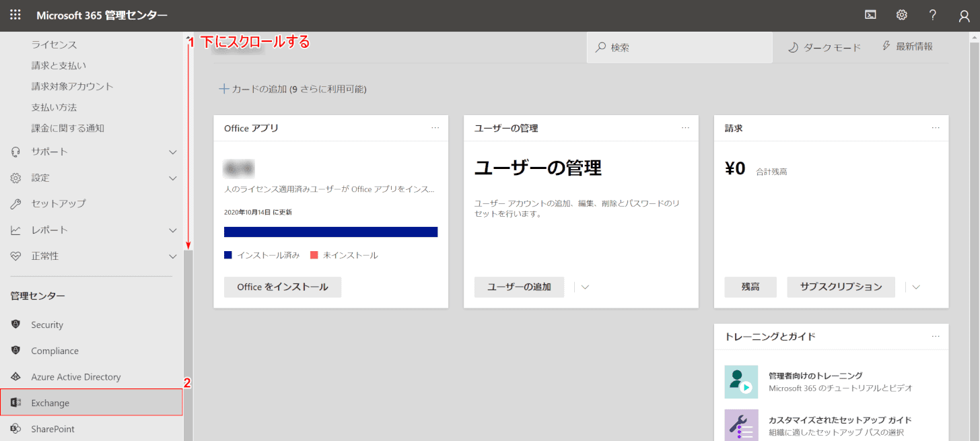
Task: Click the dark mode moon icon
Action: coord(793,47)
